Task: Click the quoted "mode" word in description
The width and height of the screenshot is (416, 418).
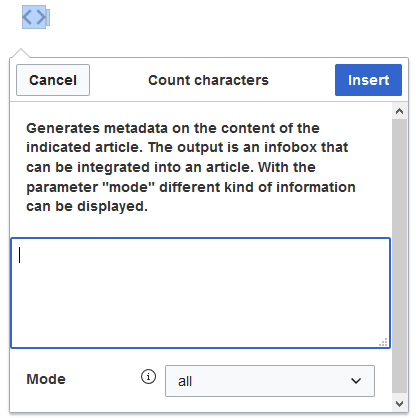Action: [129, 187]
